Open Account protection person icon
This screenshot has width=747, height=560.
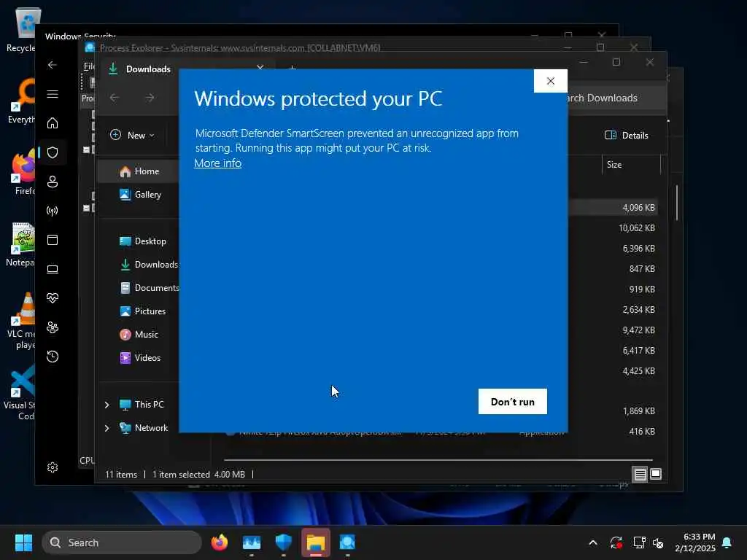(53, 182)
